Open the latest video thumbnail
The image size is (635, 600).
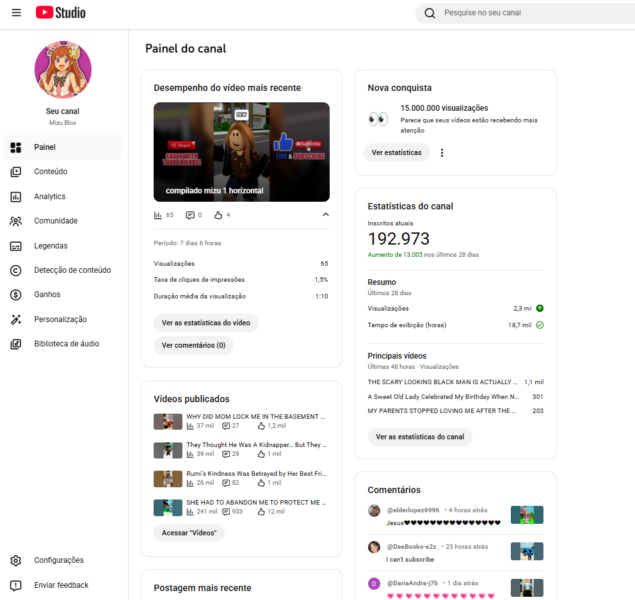point(241,152)
